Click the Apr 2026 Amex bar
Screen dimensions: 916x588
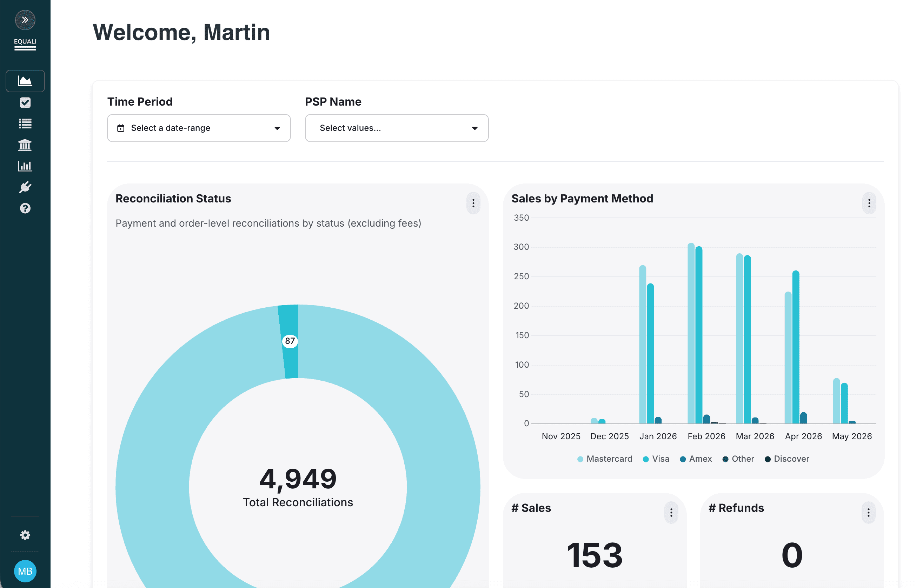point(803,418)
